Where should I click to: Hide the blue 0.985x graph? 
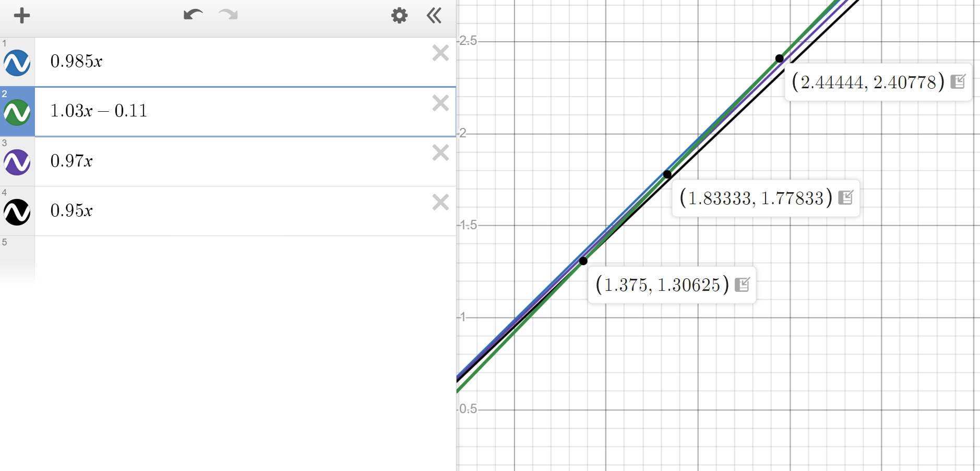(17, 63)
